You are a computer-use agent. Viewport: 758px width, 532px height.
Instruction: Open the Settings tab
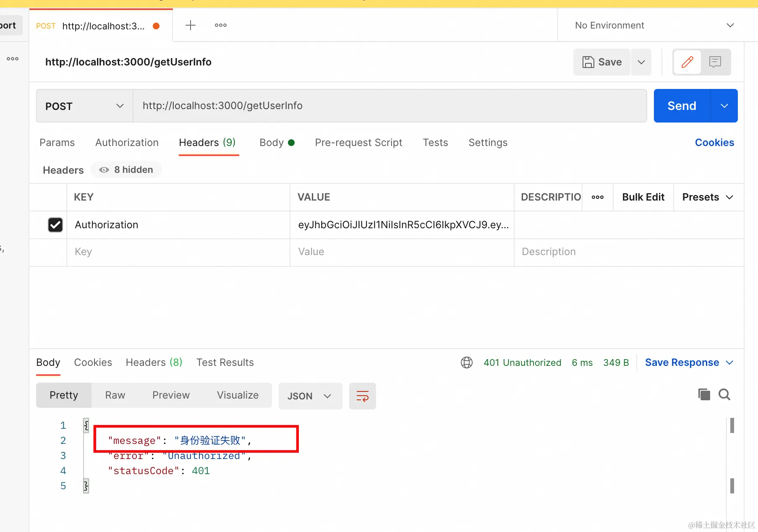[488, 143]
